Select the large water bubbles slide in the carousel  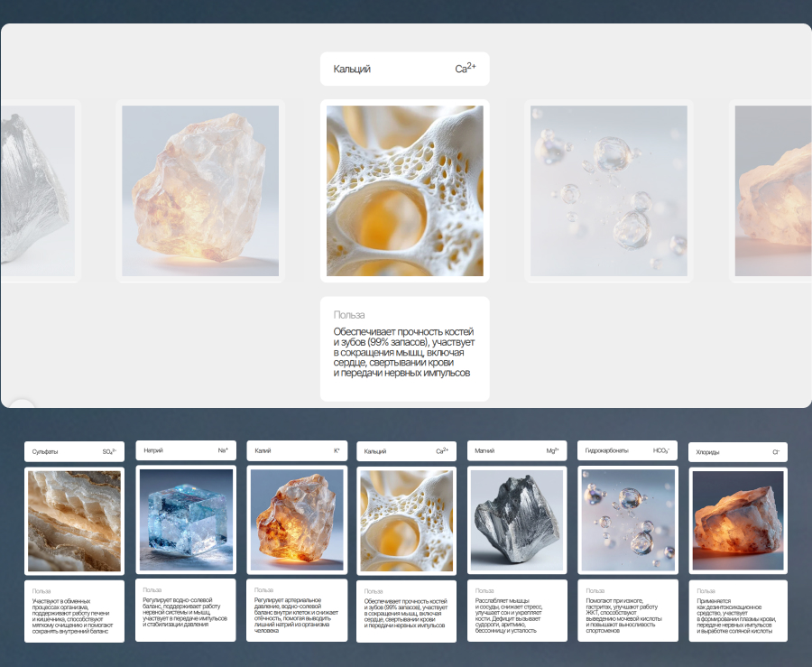[608, 190]
